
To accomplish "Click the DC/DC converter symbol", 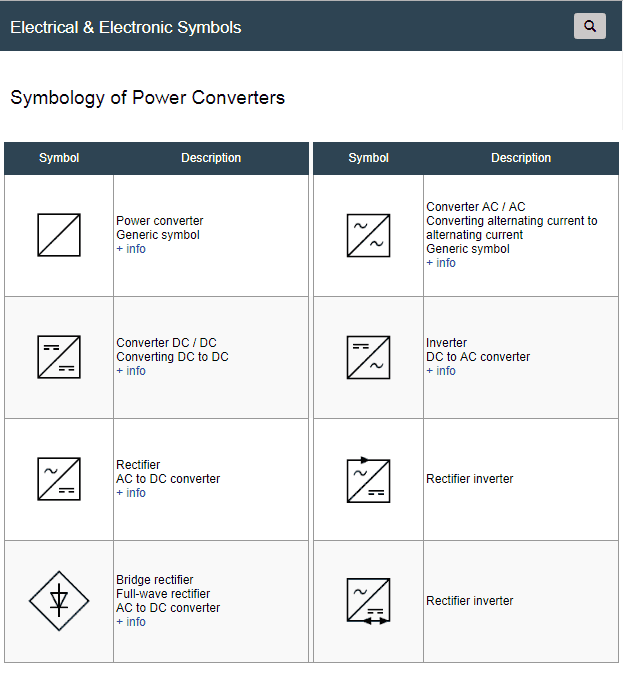I will click(x=59, y=357).
